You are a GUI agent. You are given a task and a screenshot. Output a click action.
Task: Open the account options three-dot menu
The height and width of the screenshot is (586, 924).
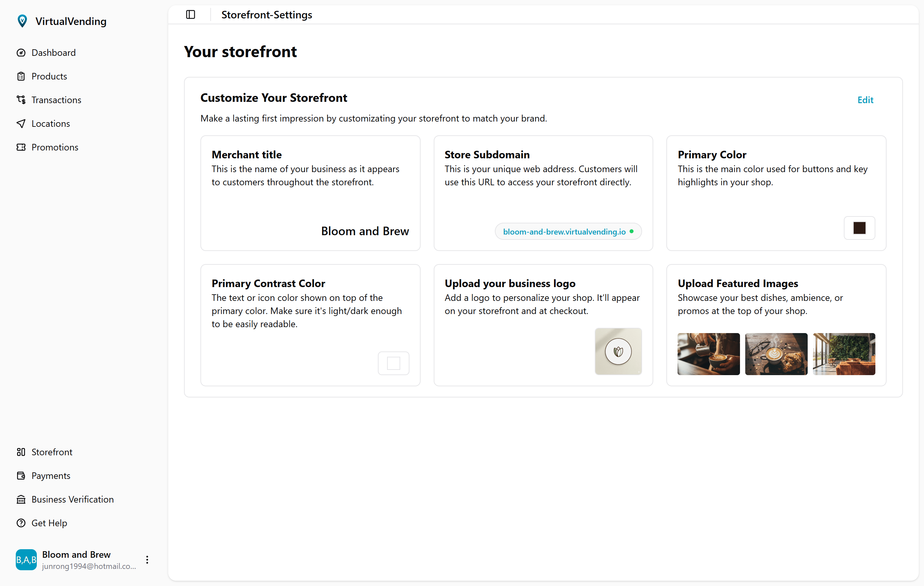coord(147,559)
